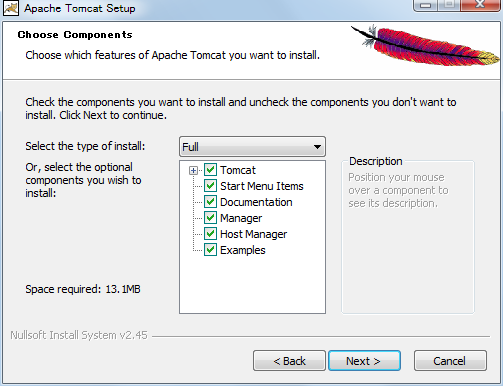
Task: Select the Start Menu Items label
Action: tap(262, 186)
